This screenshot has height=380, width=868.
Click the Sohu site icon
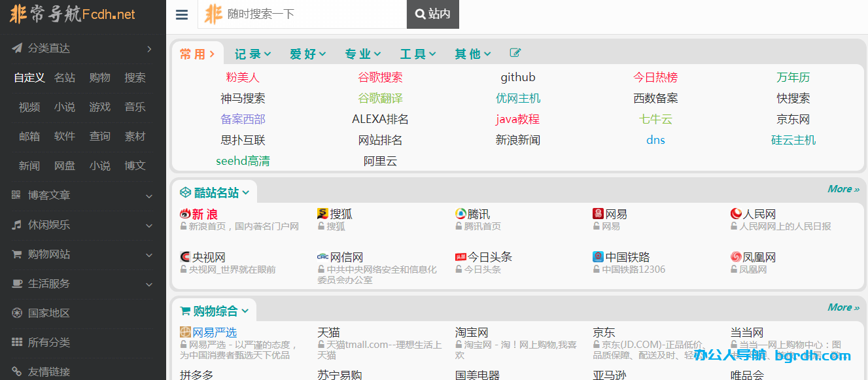(x=322, y=214)
